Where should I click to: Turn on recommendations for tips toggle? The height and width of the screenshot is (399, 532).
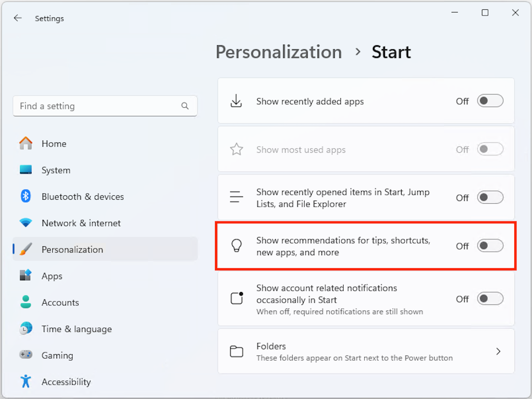pos(490,246)
